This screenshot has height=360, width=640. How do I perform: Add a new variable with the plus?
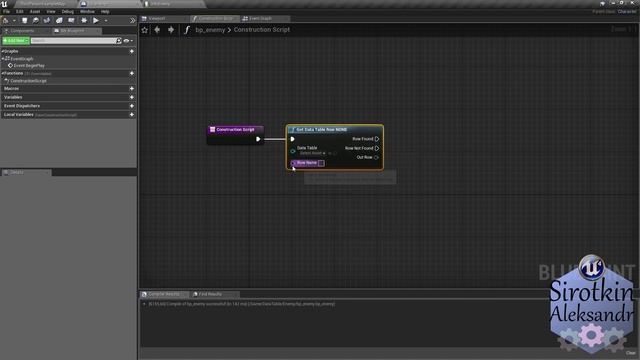click(x=132, y=97)
